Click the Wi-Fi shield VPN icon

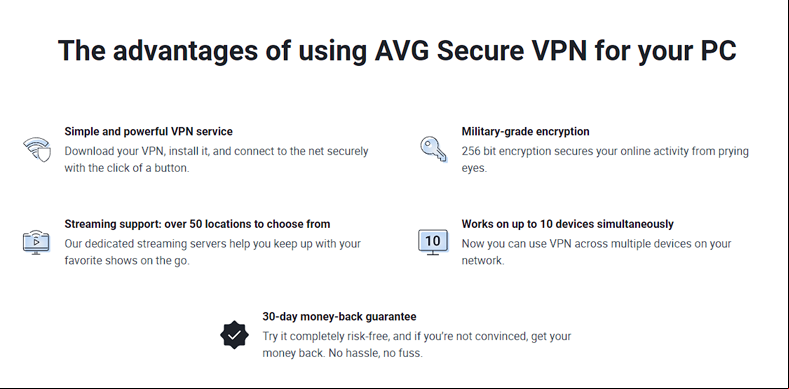tap(37, 149)
